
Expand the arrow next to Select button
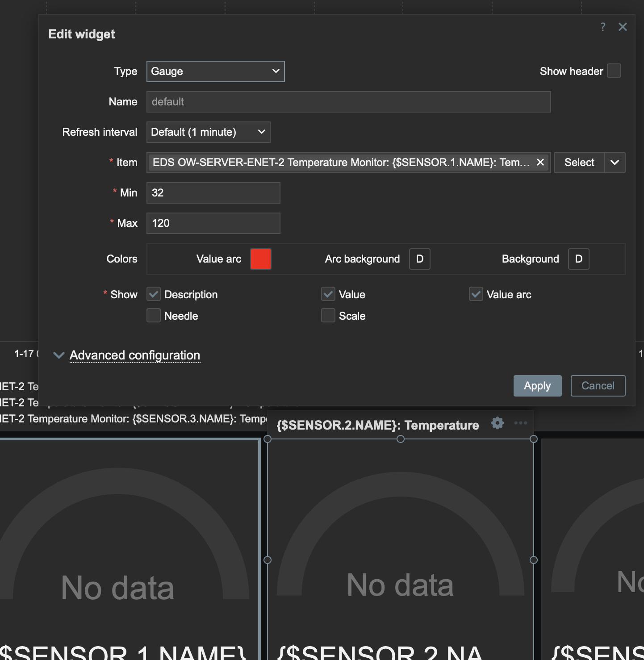pyautogui.click(x=615, y=163)
